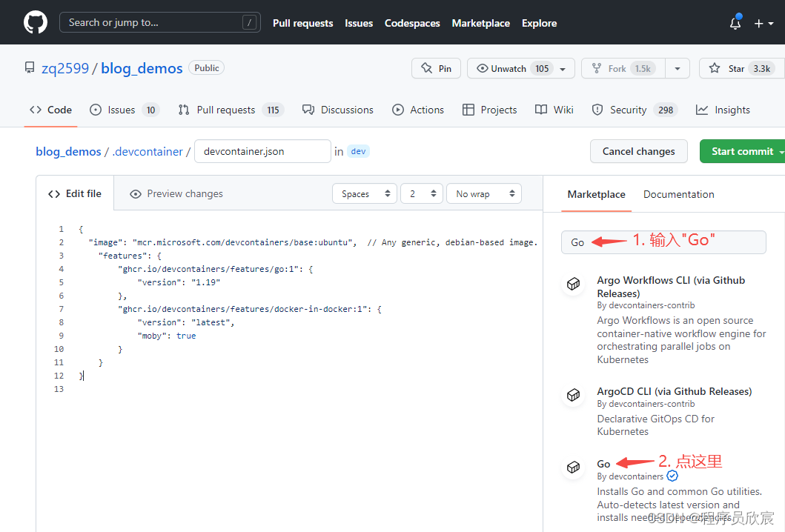Image resolution: width=785 pixels, height=532 pixels.
Task: Click the dev branch label
Action: pos(359,151)
